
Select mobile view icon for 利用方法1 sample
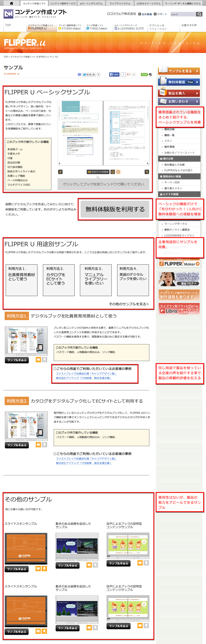45,360
